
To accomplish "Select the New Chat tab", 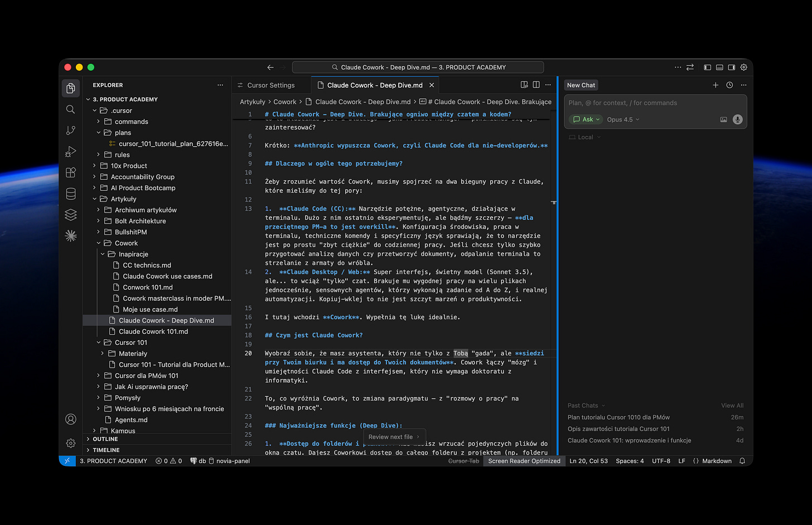I will coord(581,85).
